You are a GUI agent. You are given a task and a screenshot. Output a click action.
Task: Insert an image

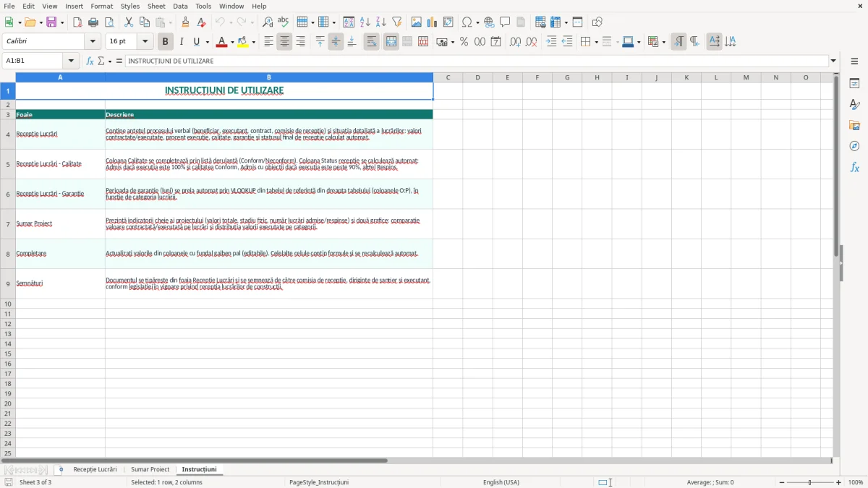pos(417,22)
